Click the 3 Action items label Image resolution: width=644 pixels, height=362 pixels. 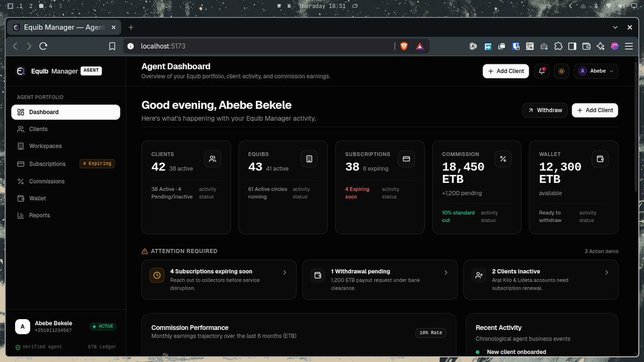point(602,251)
